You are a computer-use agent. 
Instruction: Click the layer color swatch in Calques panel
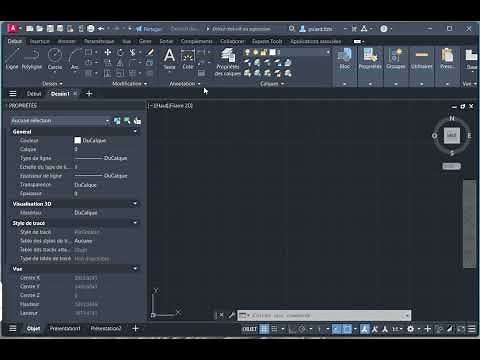click(272, 52)
